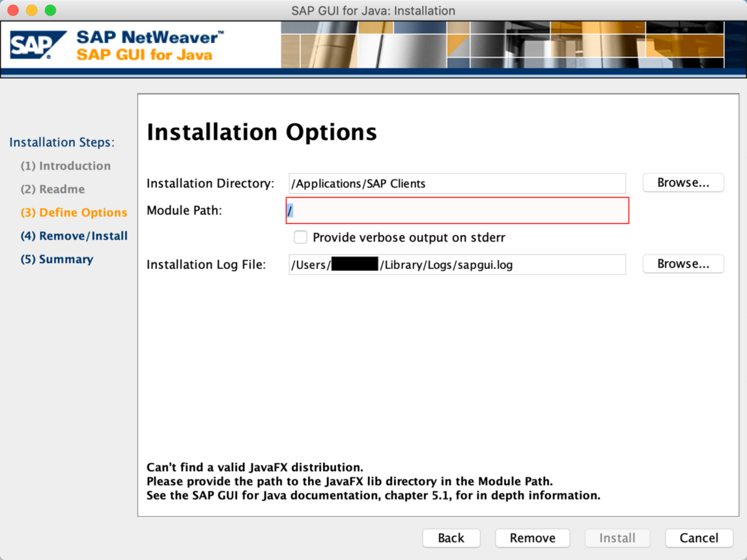Click the 'Please provide the path' message line
The width and height of the screenshot is (747, 560).
[x=350, y=481]
